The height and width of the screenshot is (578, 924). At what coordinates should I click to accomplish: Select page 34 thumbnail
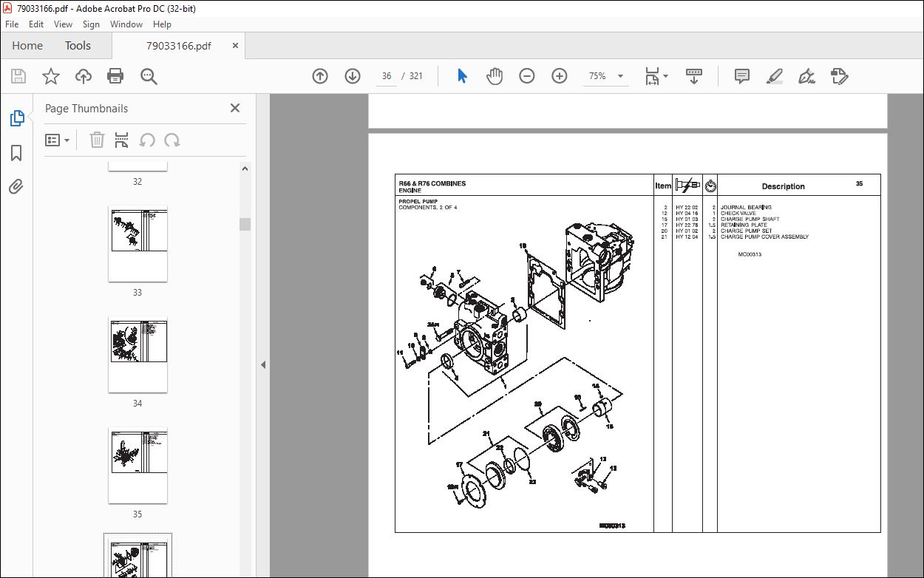point(137,355)
